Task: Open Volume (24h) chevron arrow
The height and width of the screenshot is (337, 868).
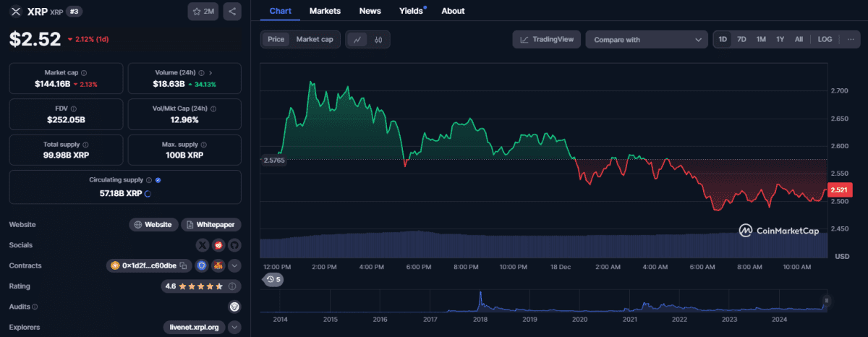Action: pos(210,73)
